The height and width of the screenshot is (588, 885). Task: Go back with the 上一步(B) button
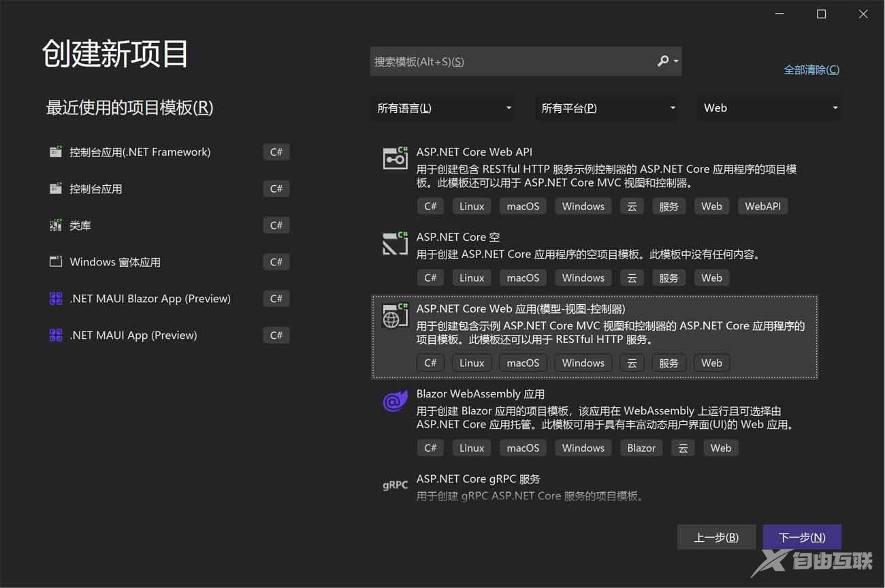[x=716, y=537]
